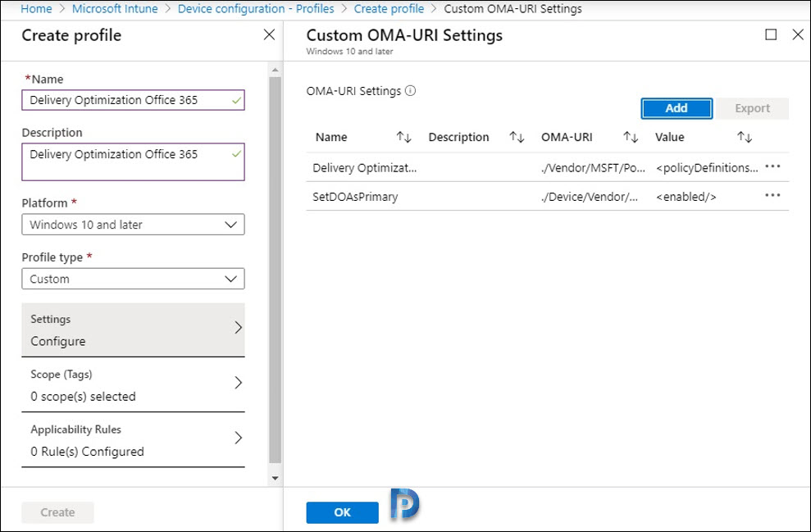Click the Value column header
The height and width of the screenshot is (532, 811).
tap(670, 137)
